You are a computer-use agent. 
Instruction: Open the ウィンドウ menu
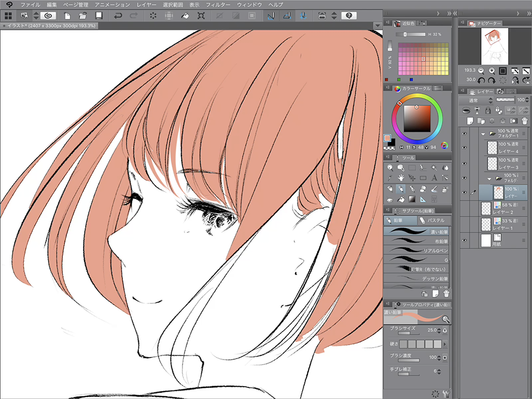250,5
